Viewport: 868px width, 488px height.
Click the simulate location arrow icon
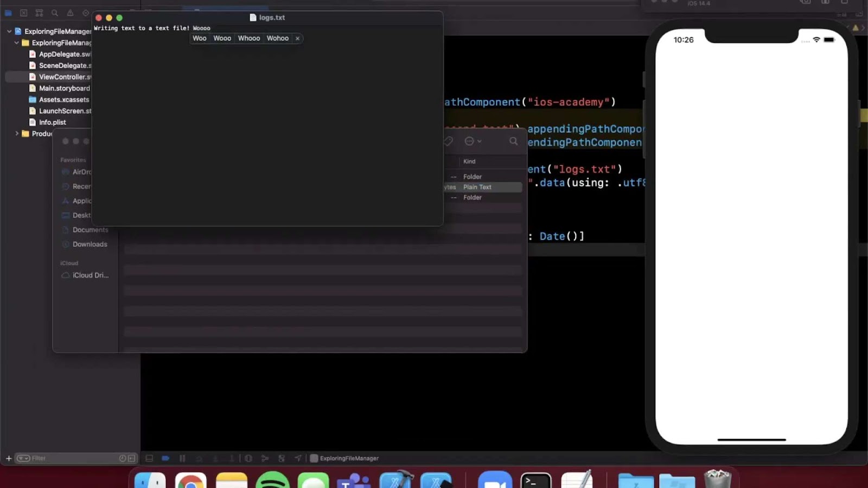(x=298, y=459)
